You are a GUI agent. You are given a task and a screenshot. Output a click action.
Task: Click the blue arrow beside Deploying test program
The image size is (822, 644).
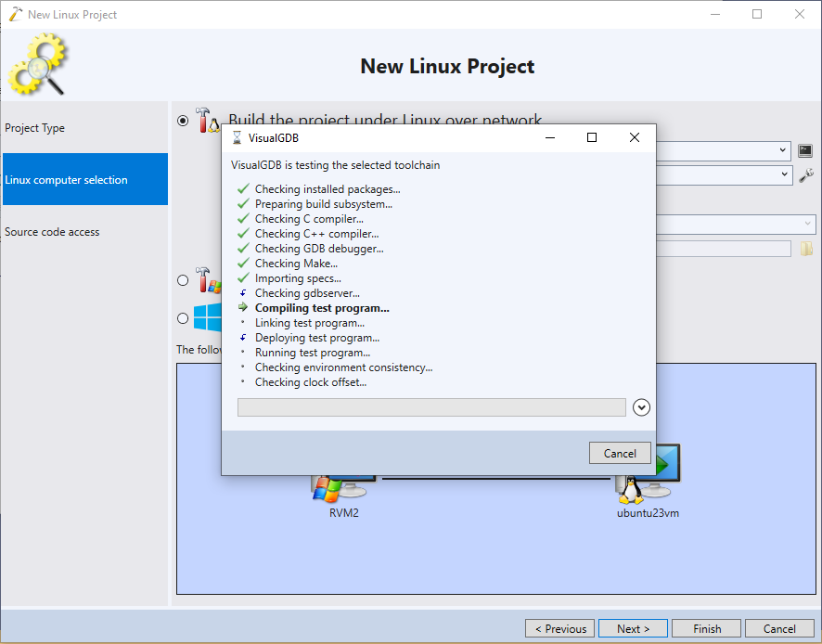243,337
